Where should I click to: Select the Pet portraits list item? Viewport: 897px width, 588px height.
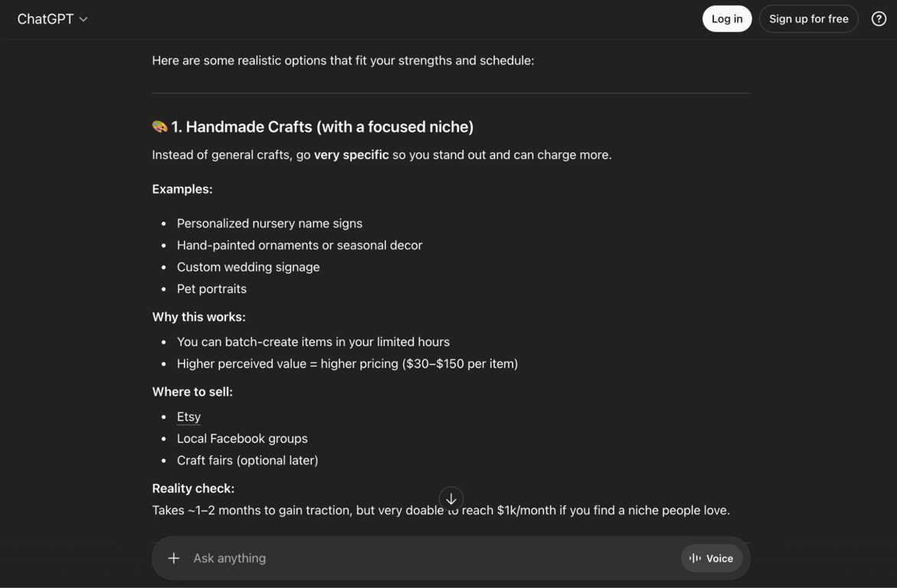point(211,289)
